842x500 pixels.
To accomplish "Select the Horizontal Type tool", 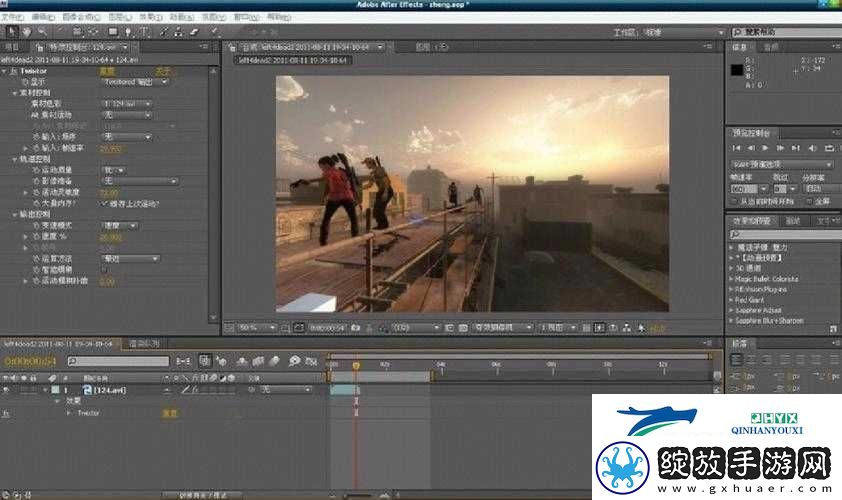I will click(x=144, y=32).
